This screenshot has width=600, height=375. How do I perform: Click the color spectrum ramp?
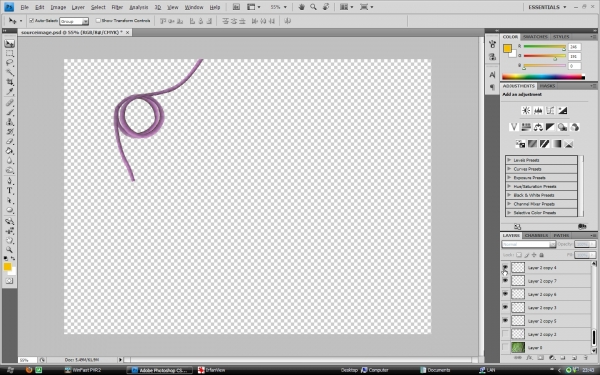pos(543,77)
